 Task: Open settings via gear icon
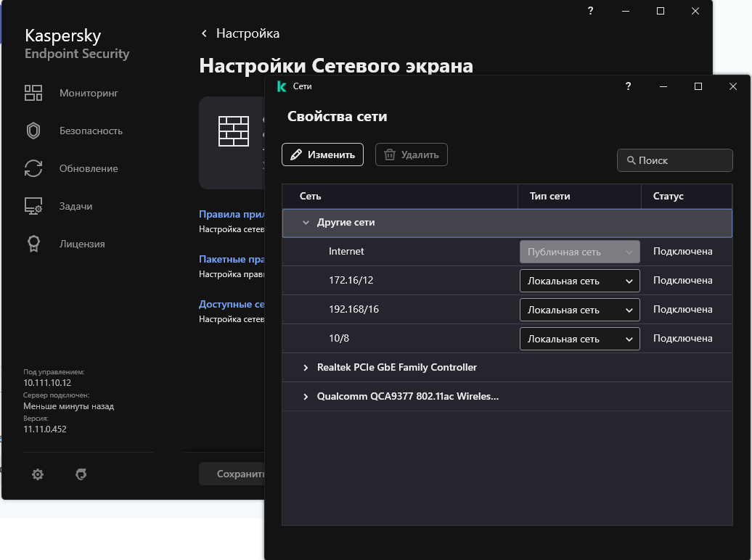click(38, 474)
